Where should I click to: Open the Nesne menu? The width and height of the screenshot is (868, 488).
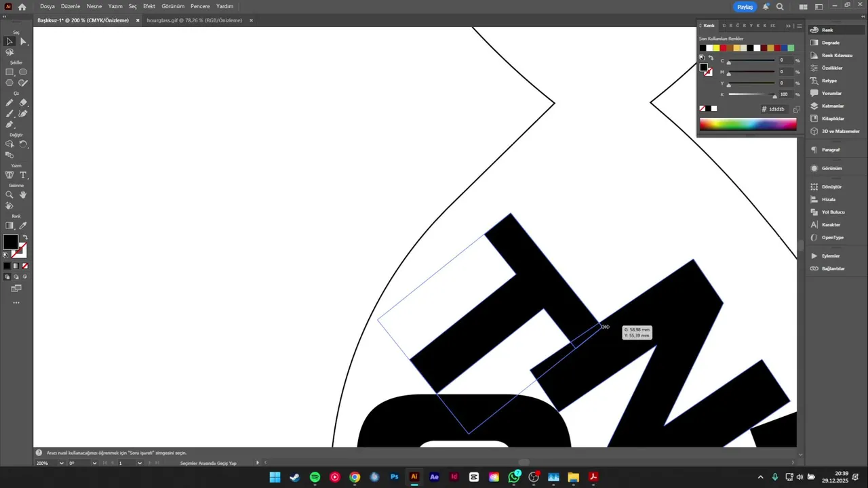(94, 6)
